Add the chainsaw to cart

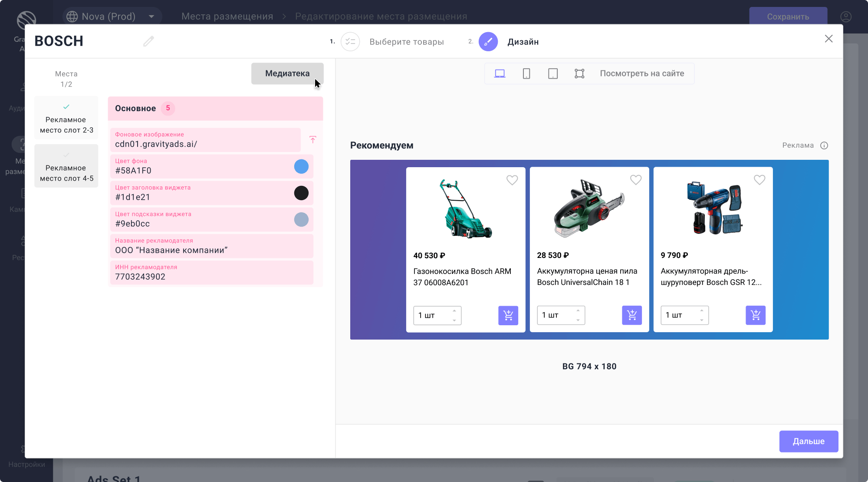(x=632, y=315)
